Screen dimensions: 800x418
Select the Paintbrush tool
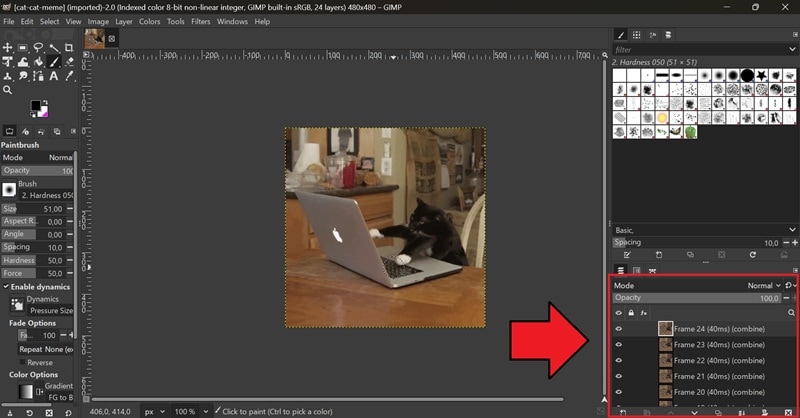(54, 62)
